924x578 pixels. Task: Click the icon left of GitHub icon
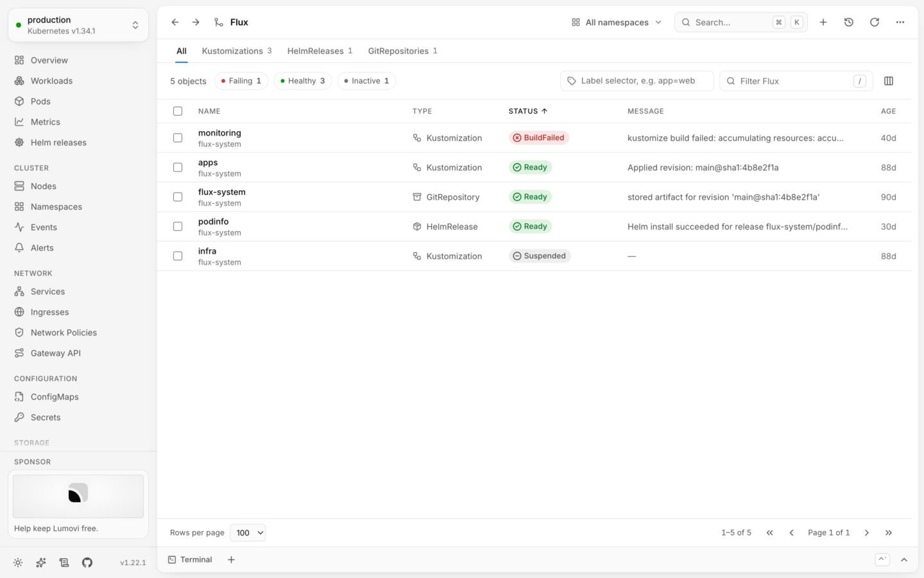[x=64, y=563]
